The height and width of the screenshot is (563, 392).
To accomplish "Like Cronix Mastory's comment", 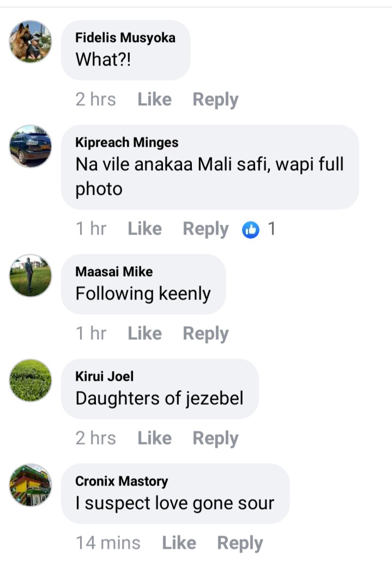I will pos(179,542).
